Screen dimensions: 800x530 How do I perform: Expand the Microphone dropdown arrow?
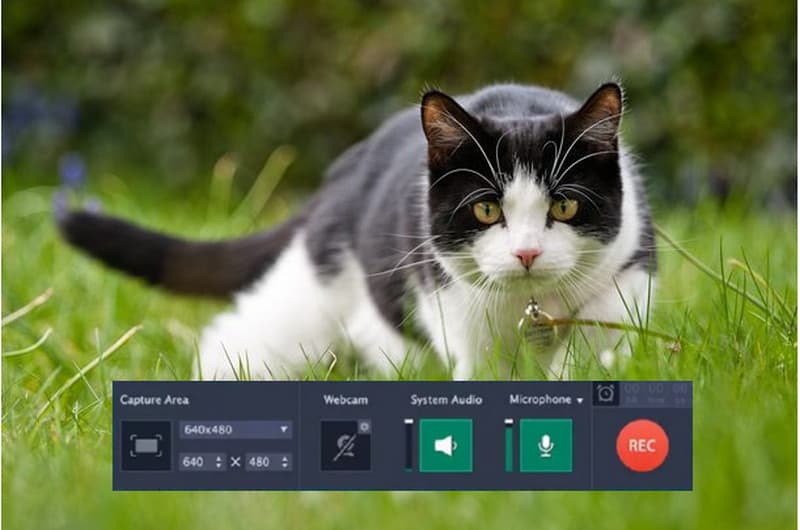point(579,400)
